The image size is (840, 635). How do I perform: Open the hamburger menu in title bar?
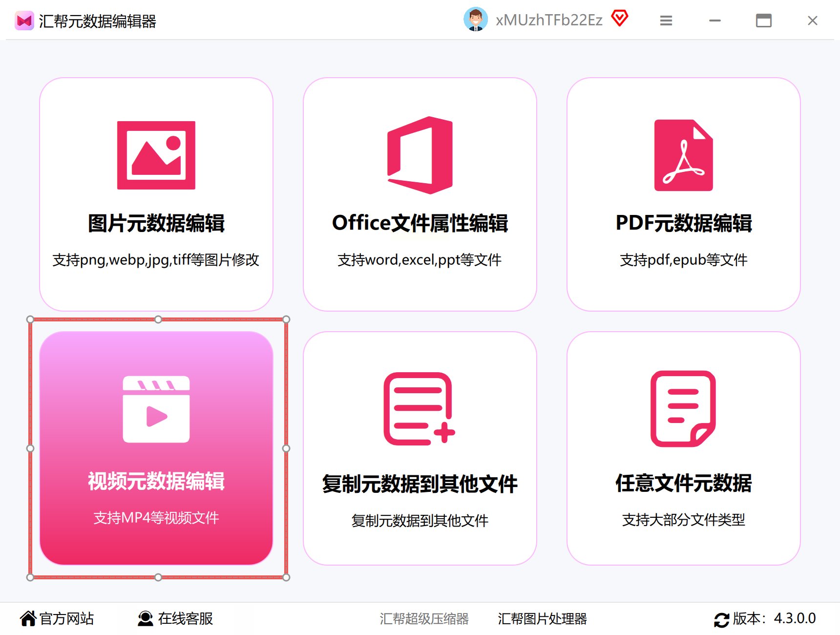(x=666, y=21)
